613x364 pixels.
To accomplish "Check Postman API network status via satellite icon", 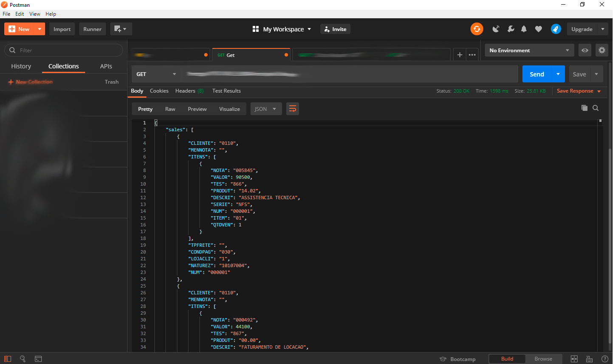I will tap(496, 29).
